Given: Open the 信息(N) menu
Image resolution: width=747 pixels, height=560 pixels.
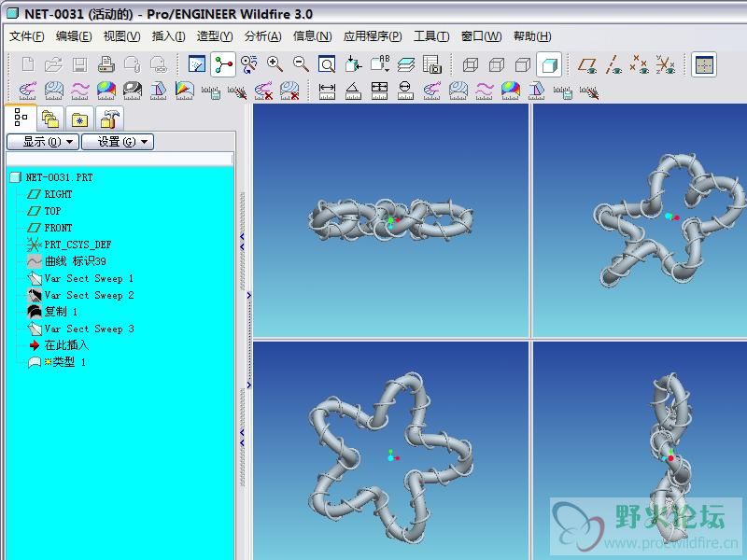Looking at the screenshot, I should click(313, 36).
